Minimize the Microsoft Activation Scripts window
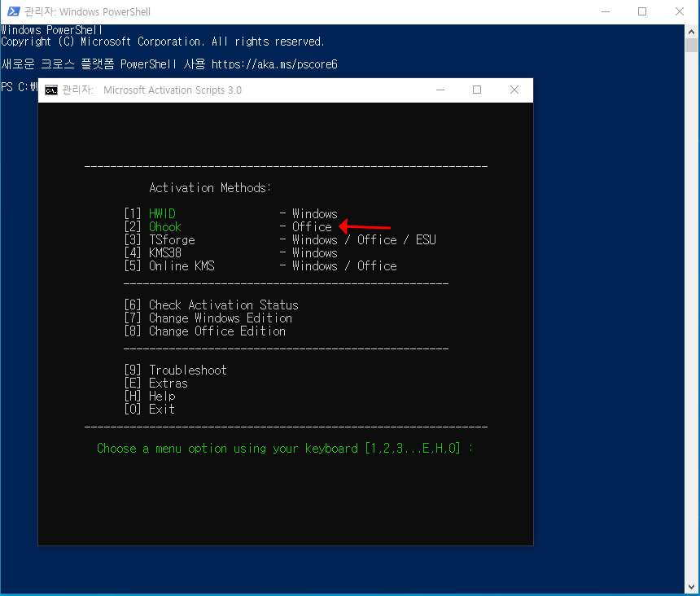Image resolution: width=700 pixels, height=596 pixels. [440, 90]
